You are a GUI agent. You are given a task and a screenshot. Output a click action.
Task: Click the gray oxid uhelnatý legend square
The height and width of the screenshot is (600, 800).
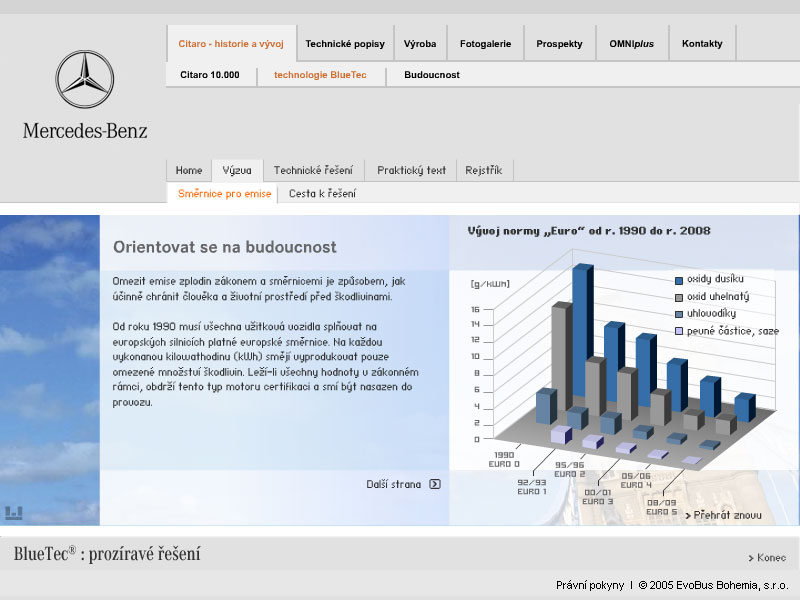[679, 297]
